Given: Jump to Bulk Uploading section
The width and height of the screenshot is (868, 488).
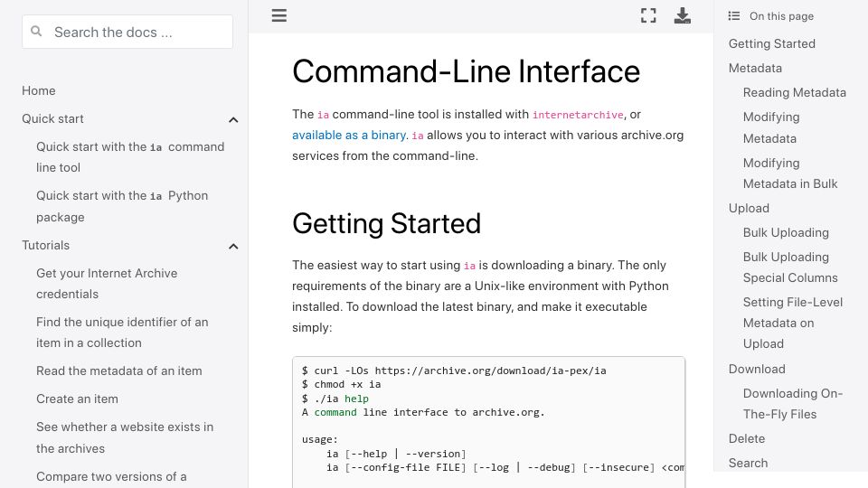Looking at the screenshot, I should pyautogui.click(x=786, y=232).
